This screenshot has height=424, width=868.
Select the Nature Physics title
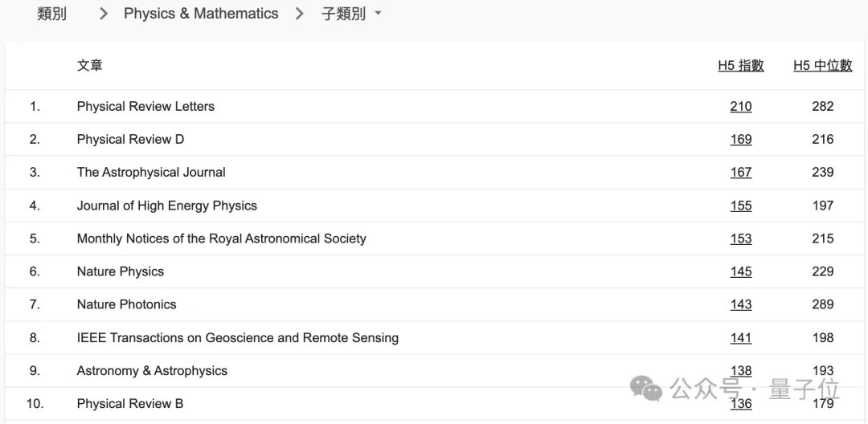point(121,271)
